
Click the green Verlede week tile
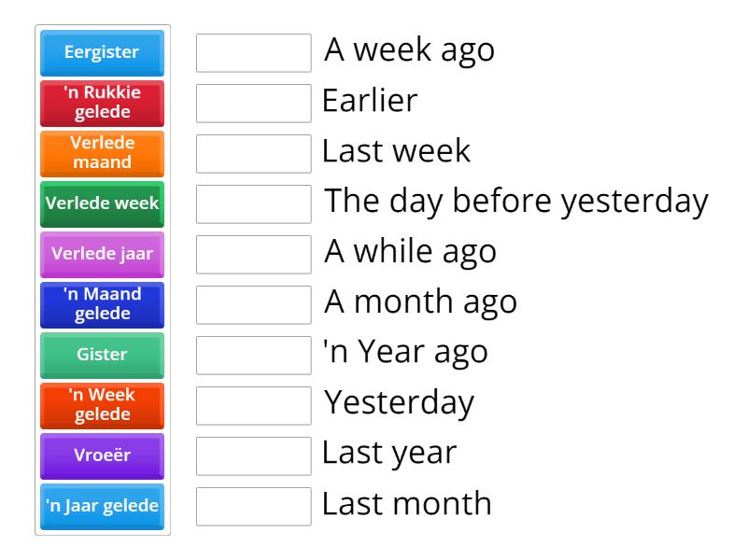pyautogui.click(x=103, y=204)
